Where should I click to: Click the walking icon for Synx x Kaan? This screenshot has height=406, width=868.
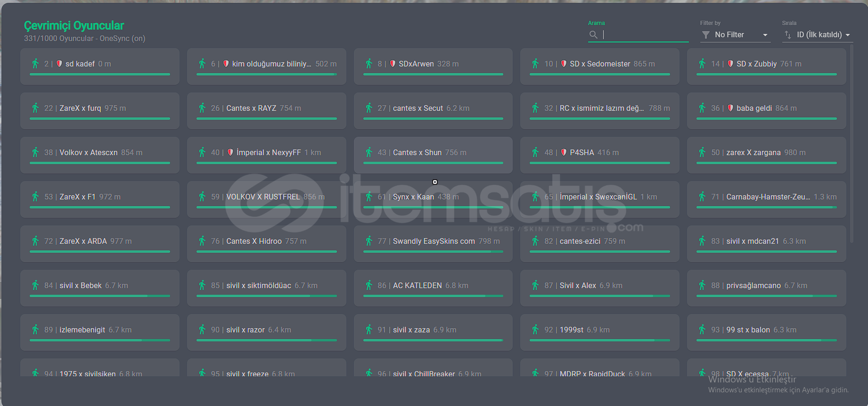[369, 197]
